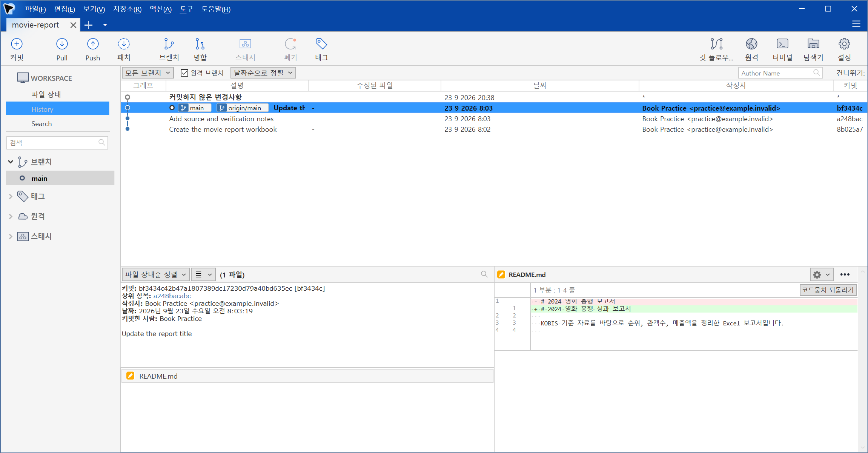Click the Date (날짜) column header

pyautogui.click(x=540, y=85)
